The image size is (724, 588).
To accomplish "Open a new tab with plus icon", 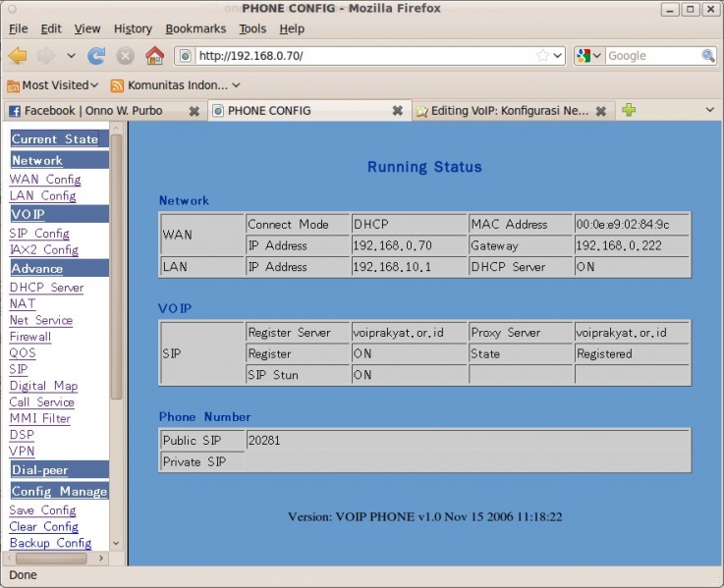I will tap(629, 110).
